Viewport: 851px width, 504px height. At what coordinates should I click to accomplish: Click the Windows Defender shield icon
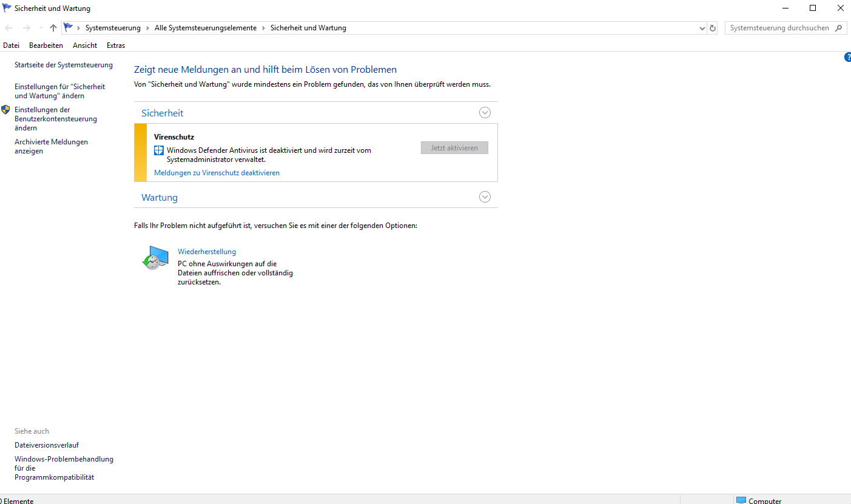point(159,150)
